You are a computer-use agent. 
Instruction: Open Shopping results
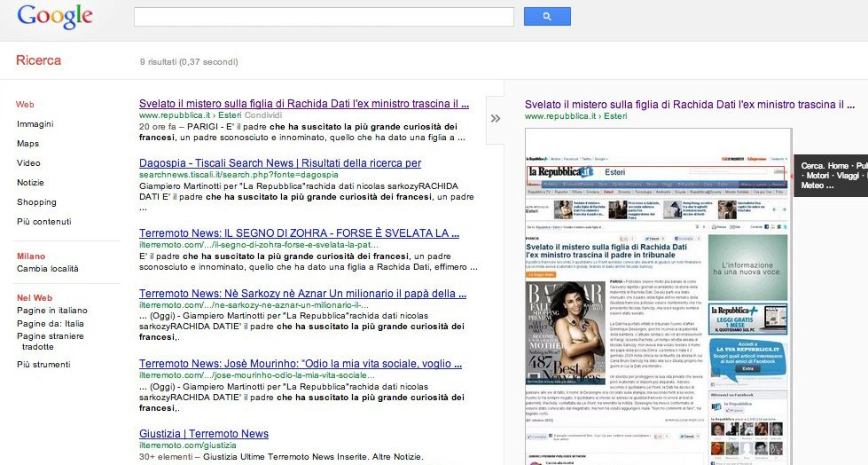coord(36,201)
